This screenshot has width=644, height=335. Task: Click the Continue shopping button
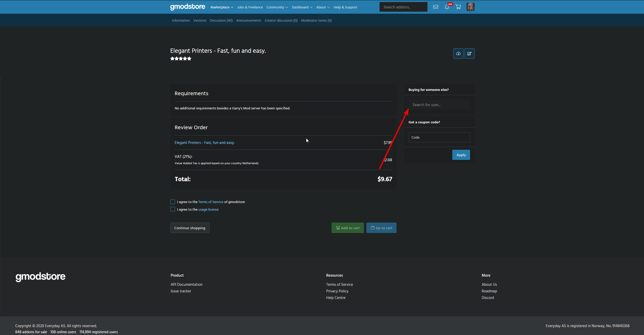coord(190,228)
